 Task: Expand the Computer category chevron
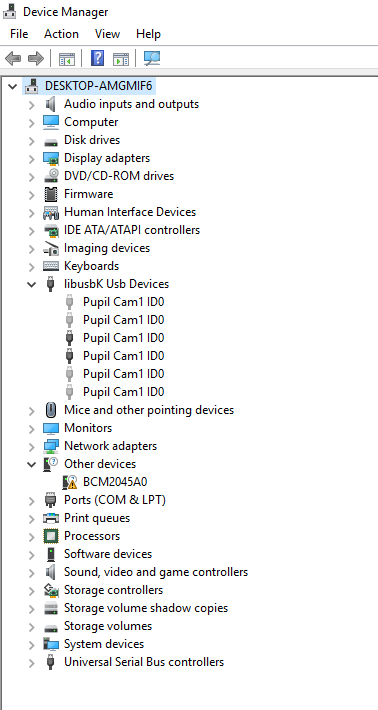31,123
